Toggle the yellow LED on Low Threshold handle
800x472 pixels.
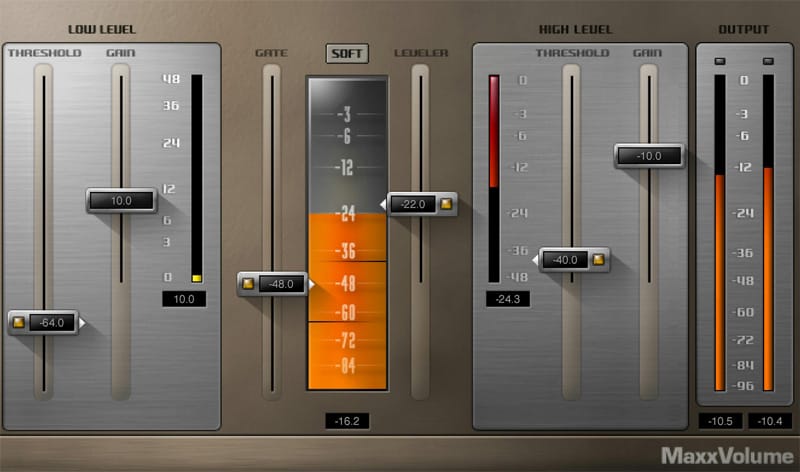tap(19, 322)
